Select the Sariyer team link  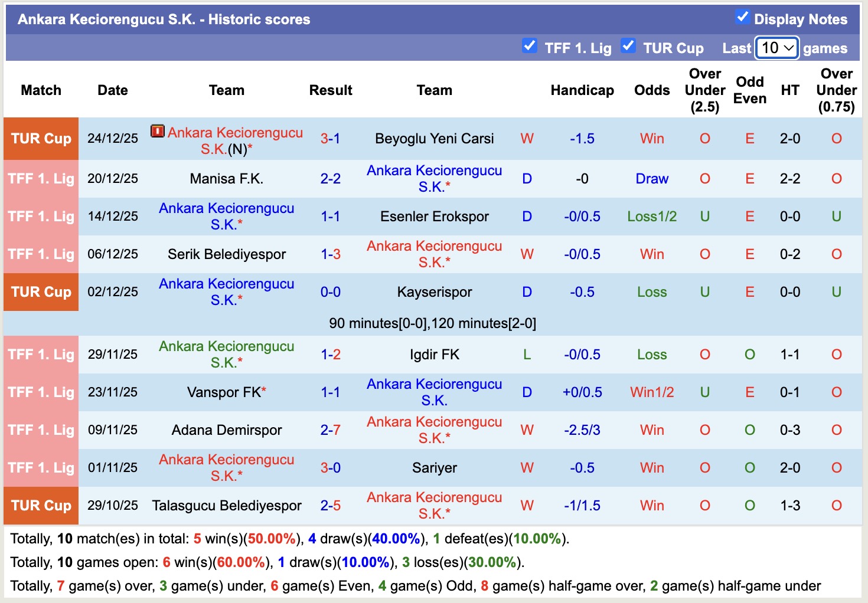(434, 468)
